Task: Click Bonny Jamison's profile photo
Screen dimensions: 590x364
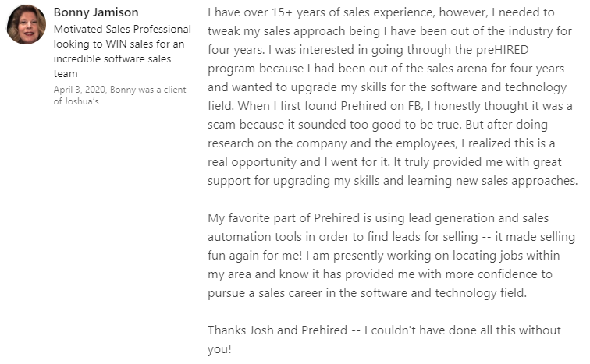Action: (26, 24)
